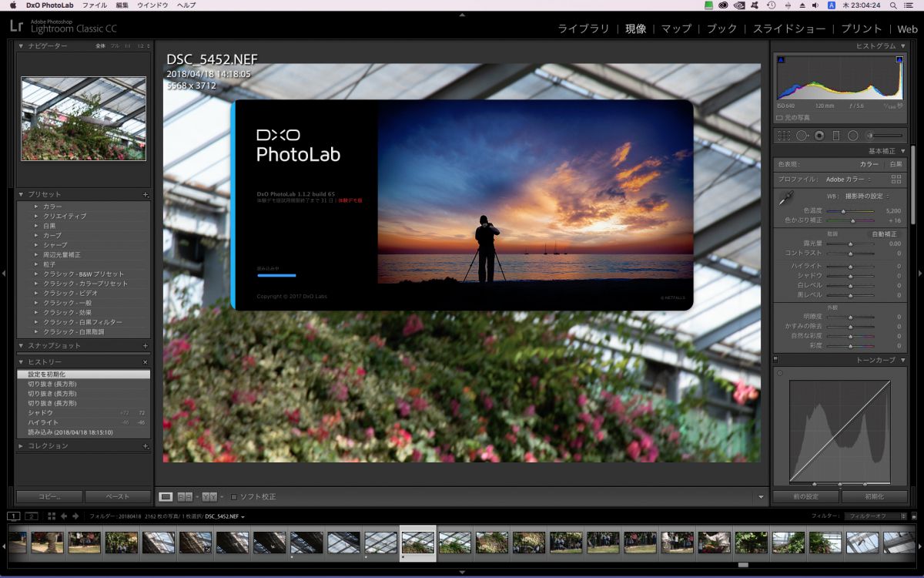Switch to the マップ module

tap(676, 29)
